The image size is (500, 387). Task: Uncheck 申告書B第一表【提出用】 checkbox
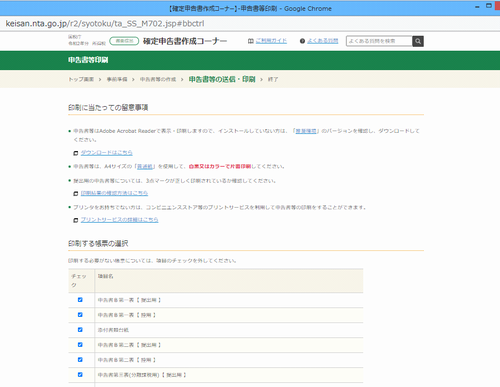tap(80, 300)
